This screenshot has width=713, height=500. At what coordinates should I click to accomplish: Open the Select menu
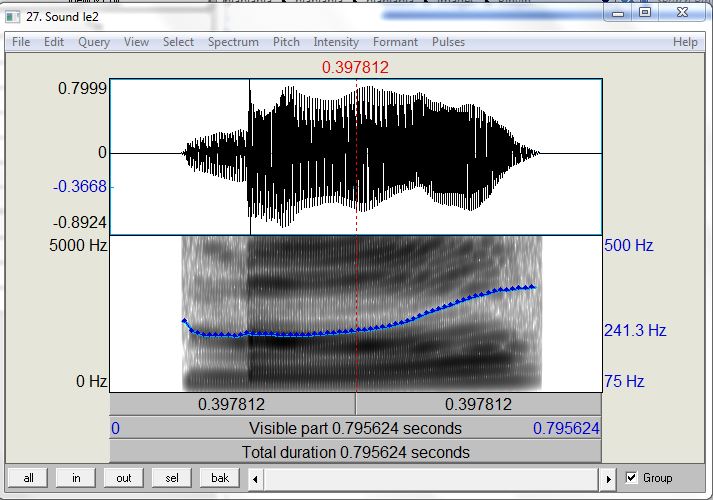click(178, 42)
